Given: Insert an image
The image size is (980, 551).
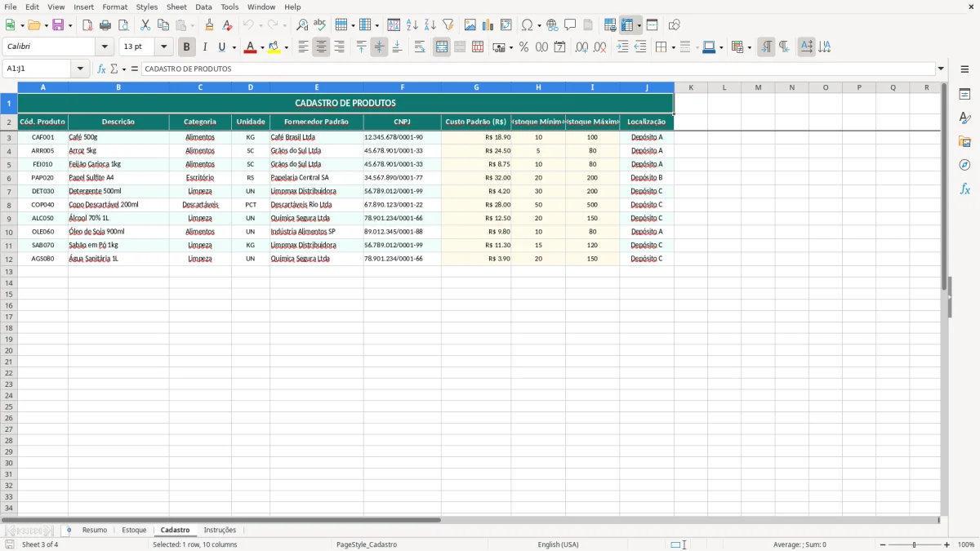Looking at the screenshot, I should [470, 25].
